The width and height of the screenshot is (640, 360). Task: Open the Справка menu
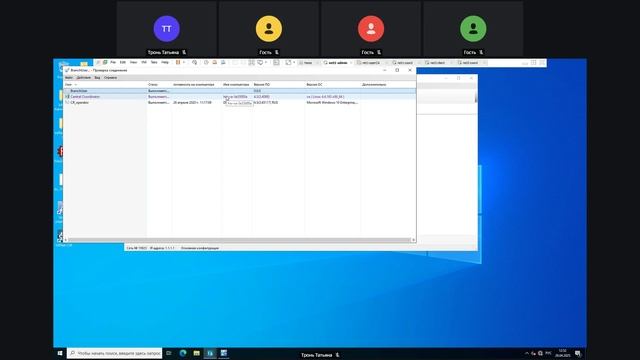[x=110, y=78]
